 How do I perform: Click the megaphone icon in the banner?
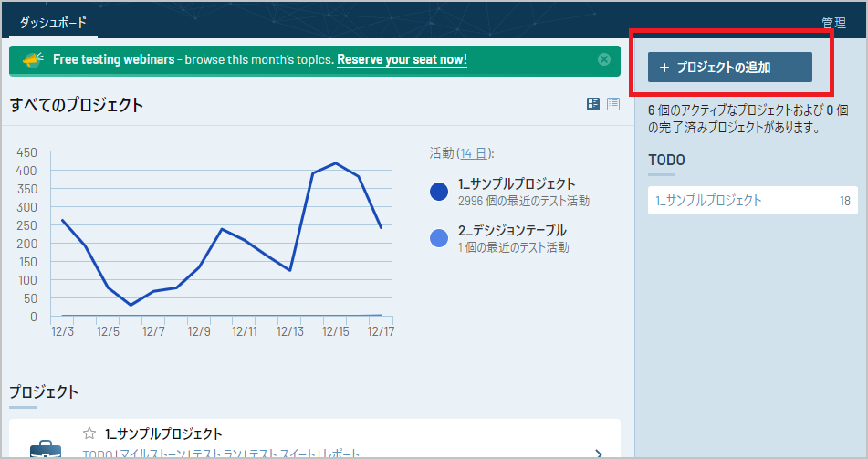click(x=34, y=60)
